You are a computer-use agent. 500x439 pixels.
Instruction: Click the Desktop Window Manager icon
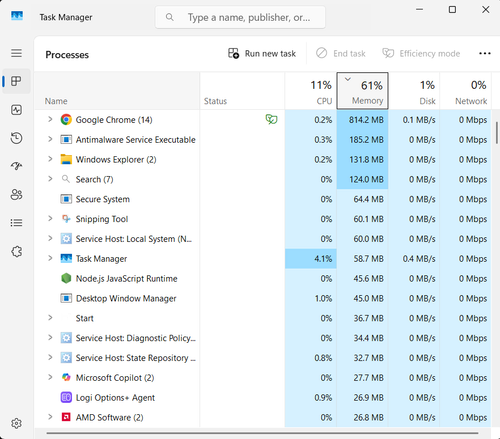pyautogui.click(x=66, y=298)
